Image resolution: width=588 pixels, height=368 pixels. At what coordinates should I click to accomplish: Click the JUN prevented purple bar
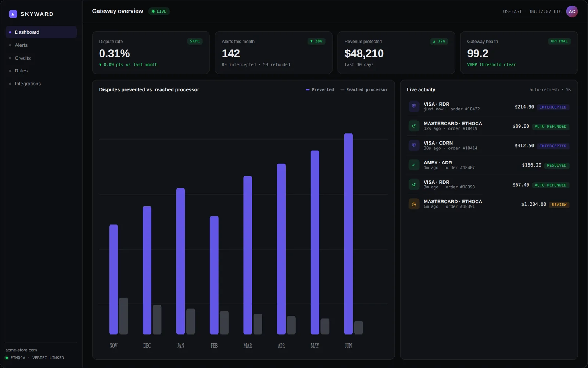348,234
